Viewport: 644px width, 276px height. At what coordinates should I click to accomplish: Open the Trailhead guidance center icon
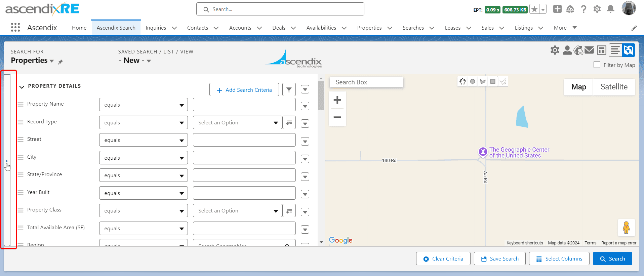tap(570, 9)
